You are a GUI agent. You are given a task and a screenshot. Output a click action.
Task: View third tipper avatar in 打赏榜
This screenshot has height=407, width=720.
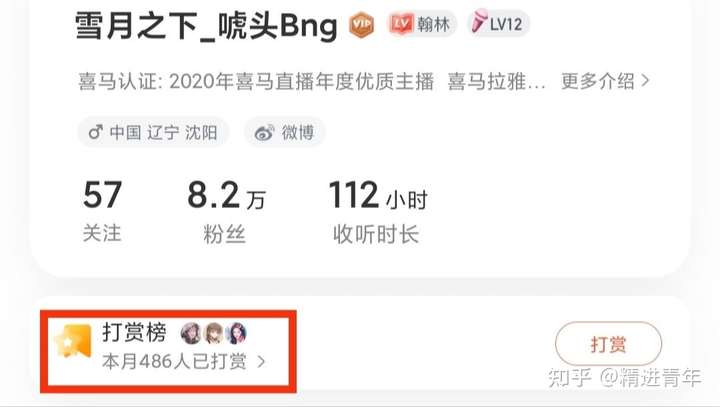236,333
